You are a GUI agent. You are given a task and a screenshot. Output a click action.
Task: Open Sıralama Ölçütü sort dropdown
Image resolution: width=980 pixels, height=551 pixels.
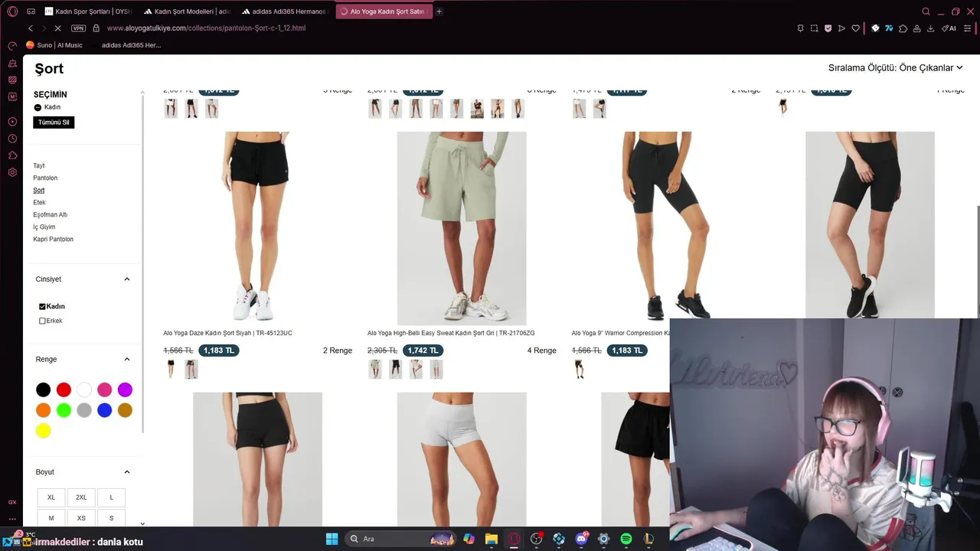895,68
